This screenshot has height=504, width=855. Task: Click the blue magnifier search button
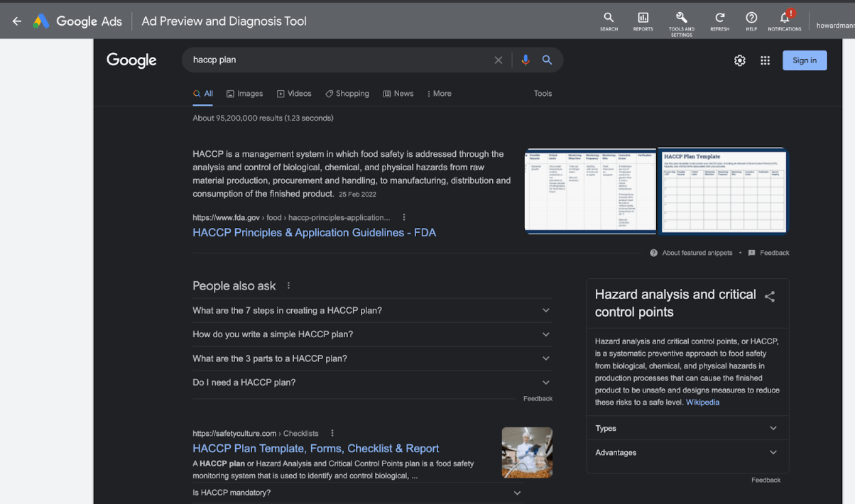548,60
